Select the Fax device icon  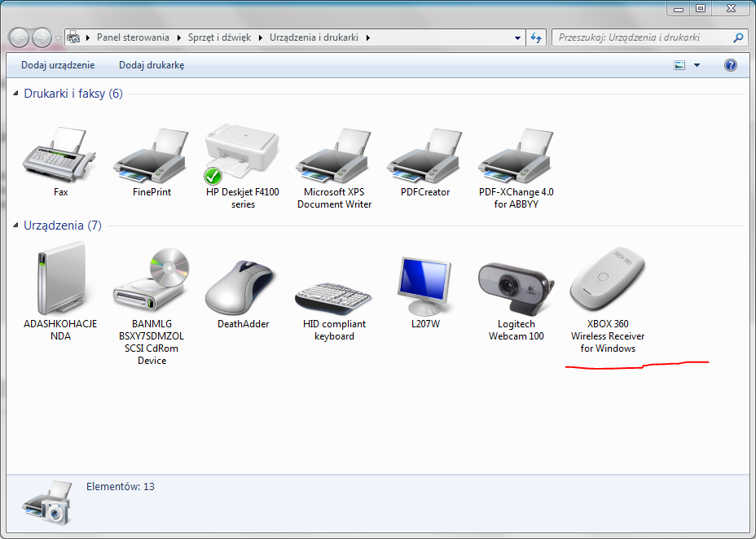click(x=59, y=155)
